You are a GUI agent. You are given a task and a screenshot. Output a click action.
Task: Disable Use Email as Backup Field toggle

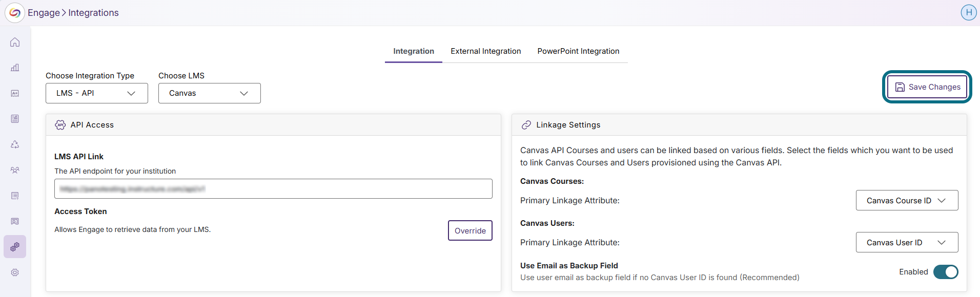pyautogui.click(x=946, y=272)
